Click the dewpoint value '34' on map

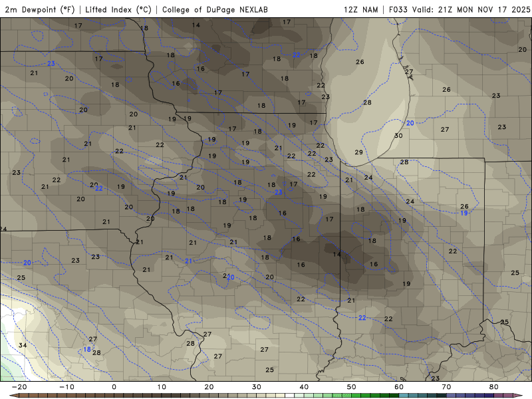coord(23,345)
